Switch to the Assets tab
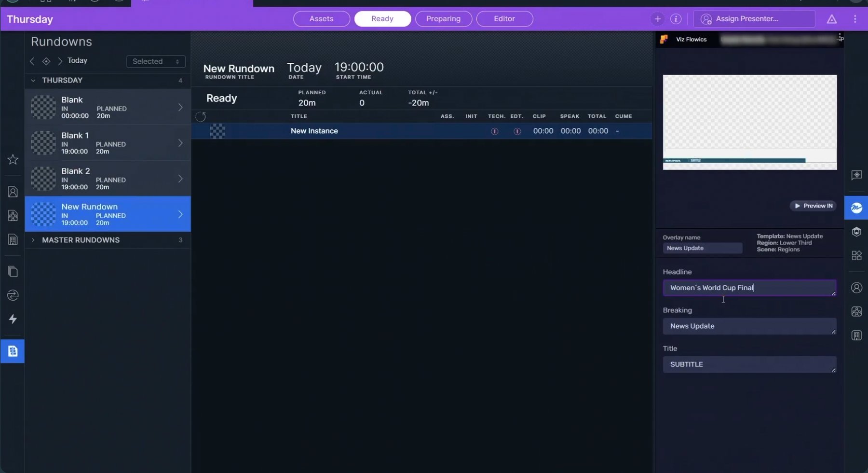This screenshot has height=473, width=868. pyautogui.click(x=322, y=19)
